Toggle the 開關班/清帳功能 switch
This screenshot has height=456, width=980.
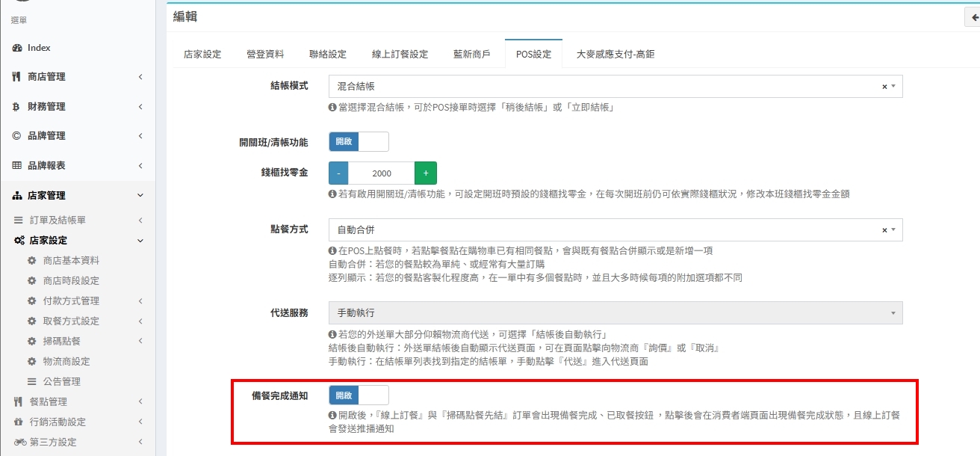click(359, 141)
